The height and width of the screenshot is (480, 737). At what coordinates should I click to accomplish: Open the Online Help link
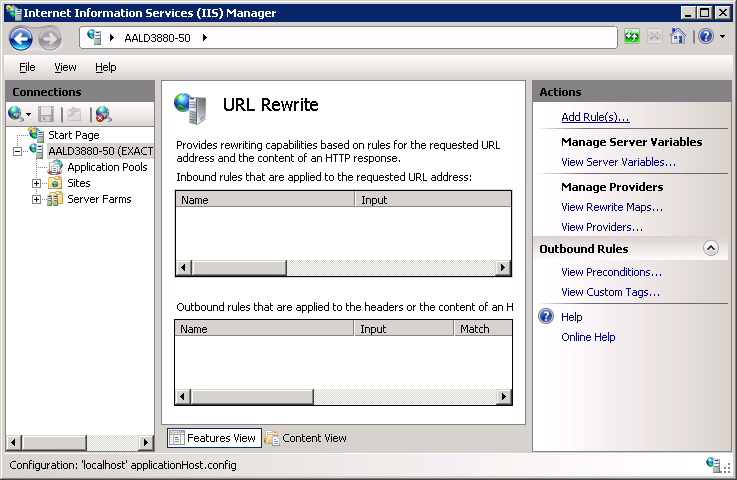(x=588, y=338)
